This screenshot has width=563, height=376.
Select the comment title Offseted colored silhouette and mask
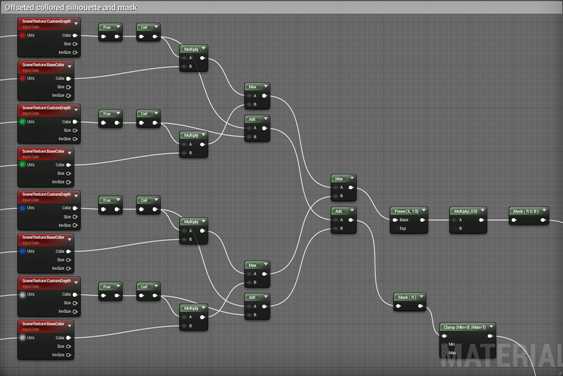[71, 7]
